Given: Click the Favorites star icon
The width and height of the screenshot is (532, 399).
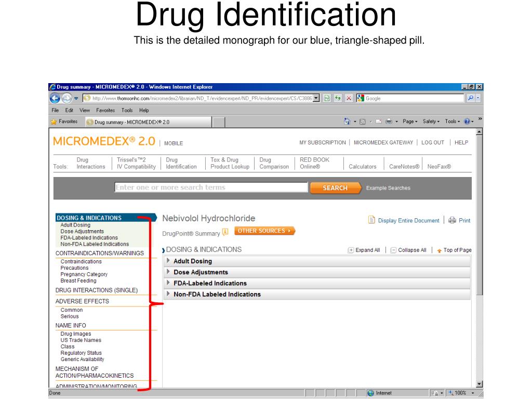Looking at the screenshot, I should 54,122.
